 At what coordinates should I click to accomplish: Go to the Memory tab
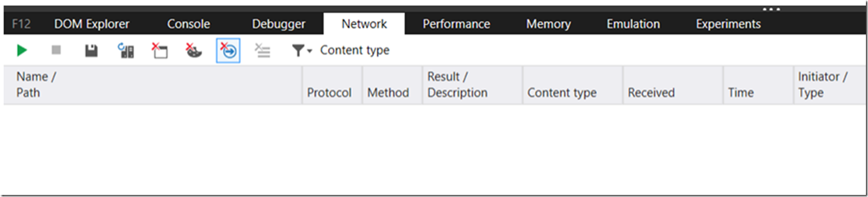click(x=549, y=24)
